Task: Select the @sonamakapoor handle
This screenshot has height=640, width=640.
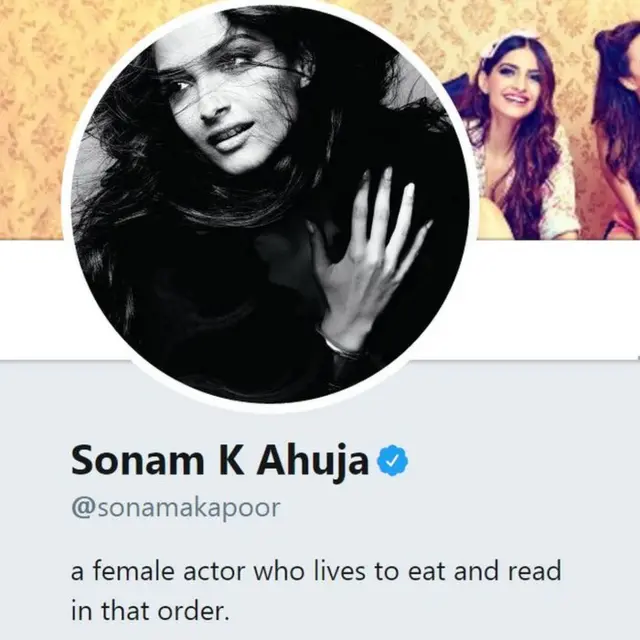Action: [x=176, y=507]
